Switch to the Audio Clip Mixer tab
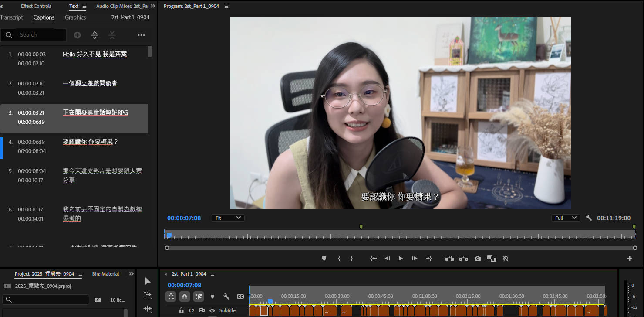644x317 pixels. tap(122, 6)
